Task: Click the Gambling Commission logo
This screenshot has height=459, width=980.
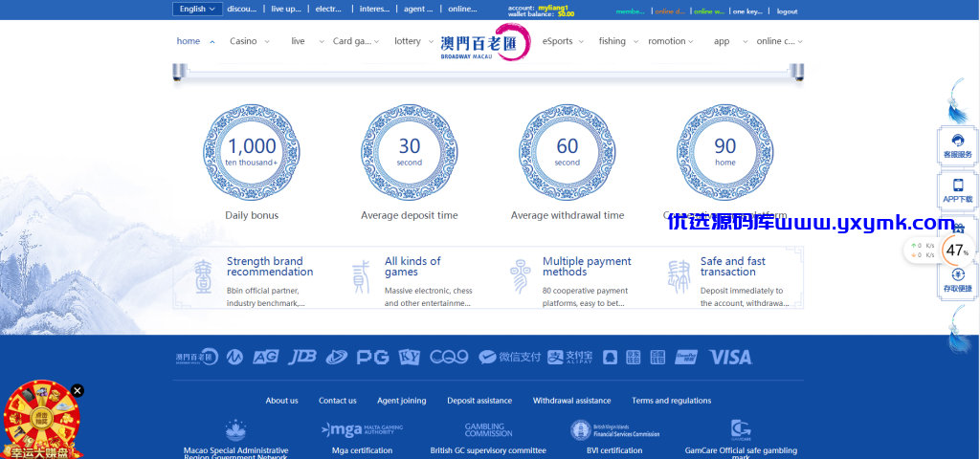Action: tap(488, 429)
